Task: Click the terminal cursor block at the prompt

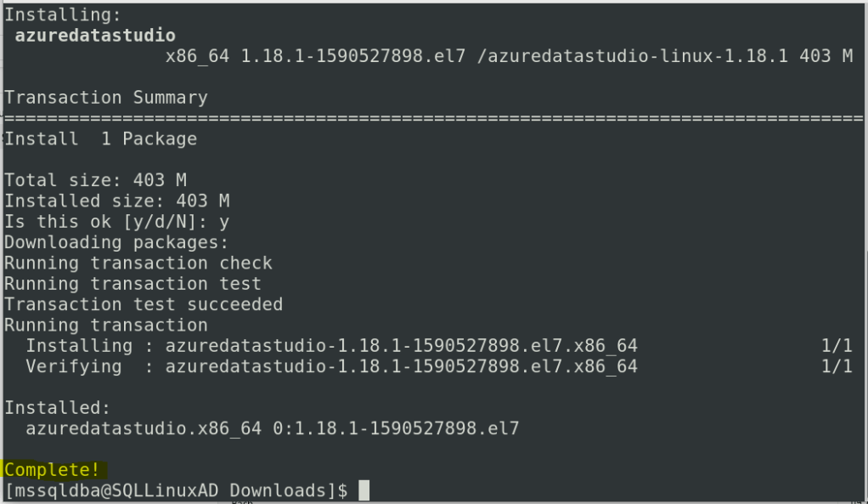Action: pos(364,490)
